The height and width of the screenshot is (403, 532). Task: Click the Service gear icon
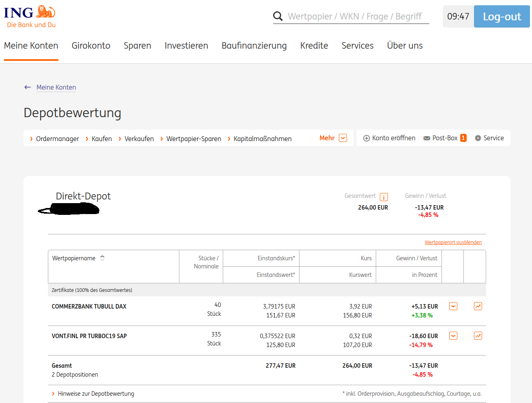click(478, 138)
